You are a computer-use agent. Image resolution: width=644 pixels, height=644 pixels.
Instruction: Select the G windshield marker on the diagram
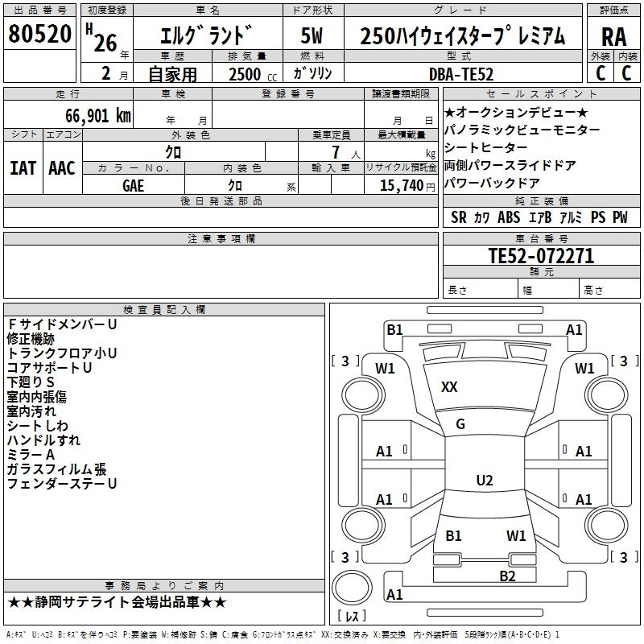(x=460, y=424)
